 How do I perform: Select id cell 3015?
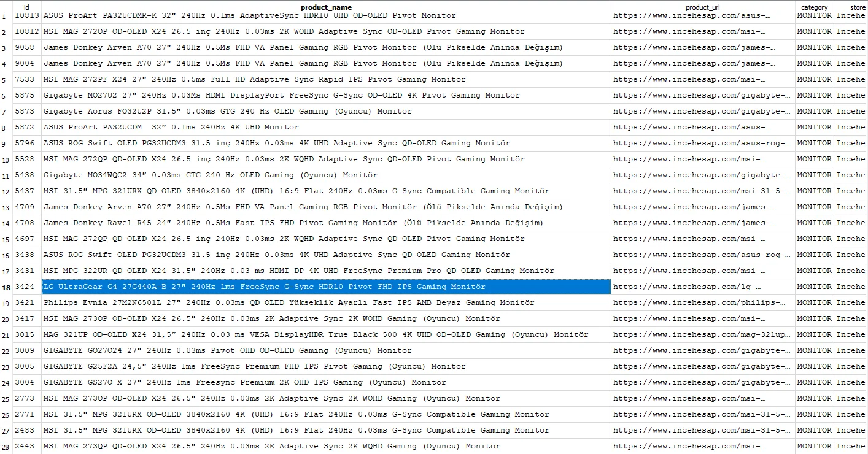26,334
